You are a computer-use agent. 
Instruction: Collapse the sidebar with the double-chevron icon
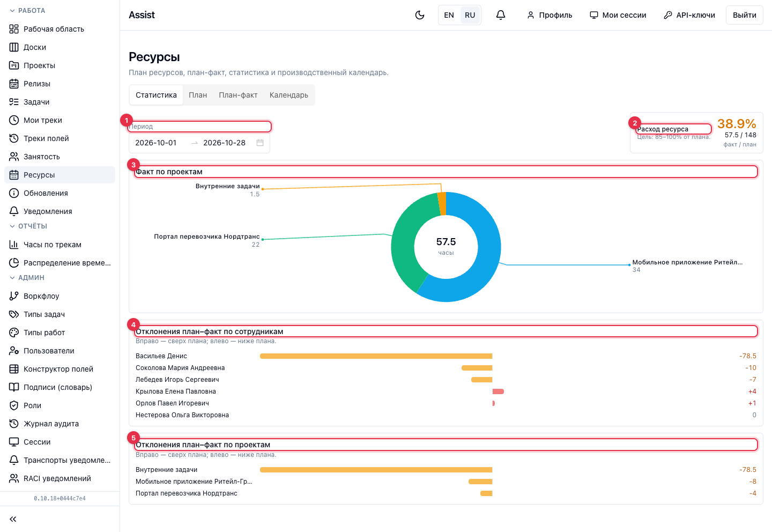coord(13,519)
